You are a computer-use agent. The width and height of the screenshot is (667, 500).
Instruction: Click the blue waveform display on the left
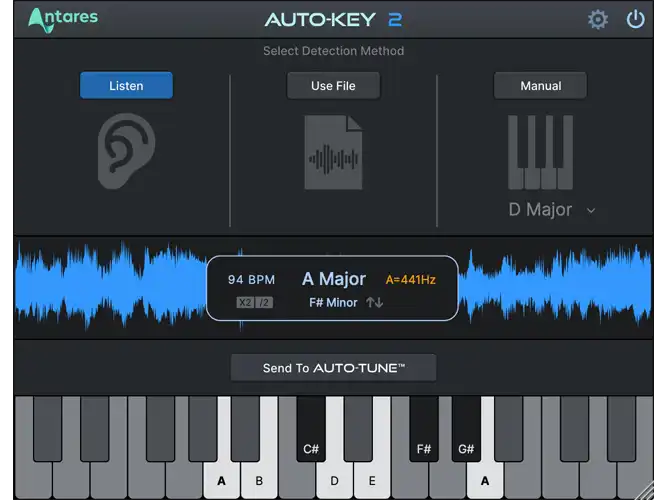click(x=111, y=287)
